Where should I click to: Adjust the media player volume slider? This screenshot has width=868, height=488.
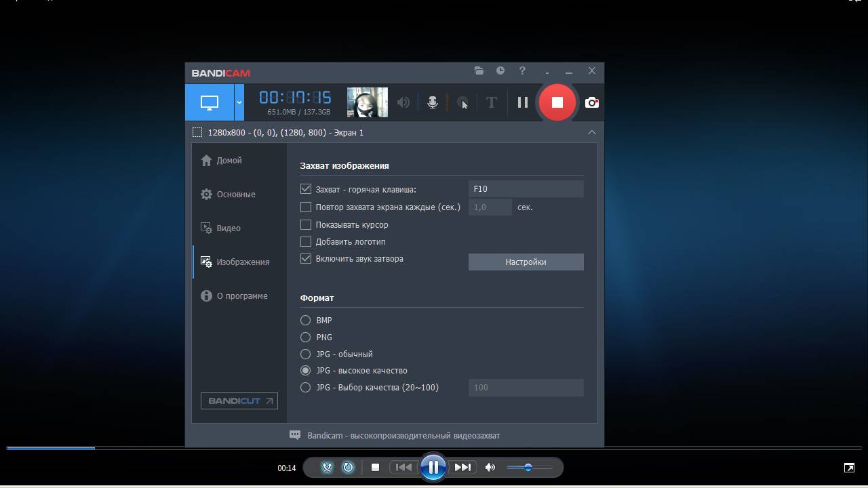tap(529, 467)
